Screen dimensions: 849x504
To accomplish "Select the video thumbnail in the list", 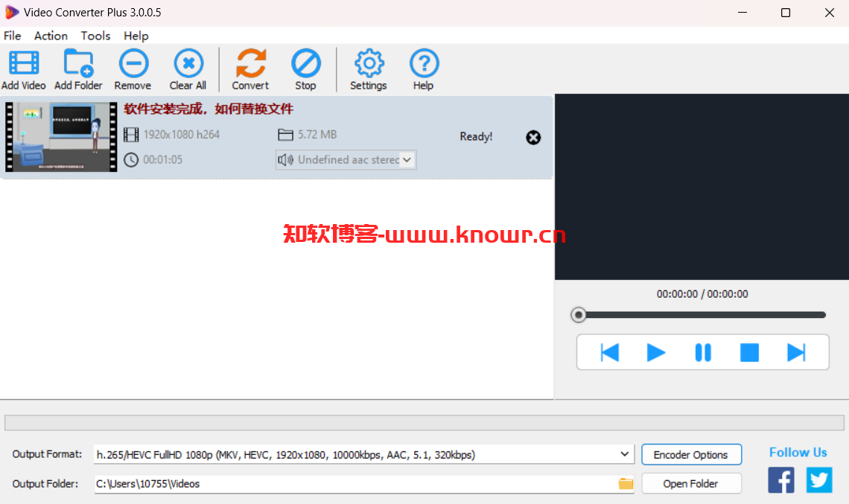I will [61, 137].
